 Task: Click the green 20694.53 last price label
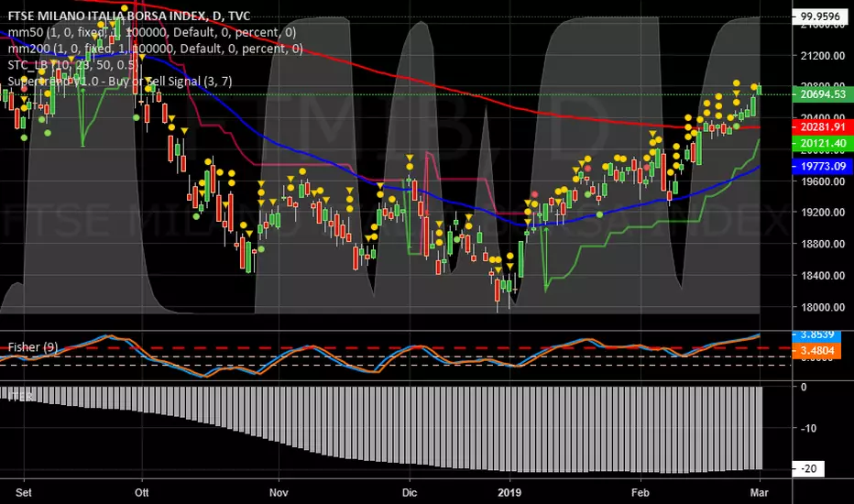click(823, 94)
